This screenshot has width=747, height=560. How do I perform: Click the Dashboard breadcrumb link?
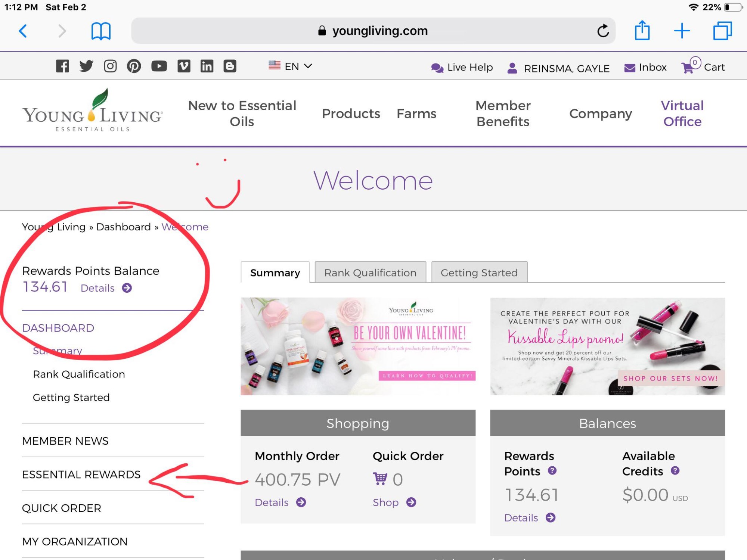click(x=124, y=227)
